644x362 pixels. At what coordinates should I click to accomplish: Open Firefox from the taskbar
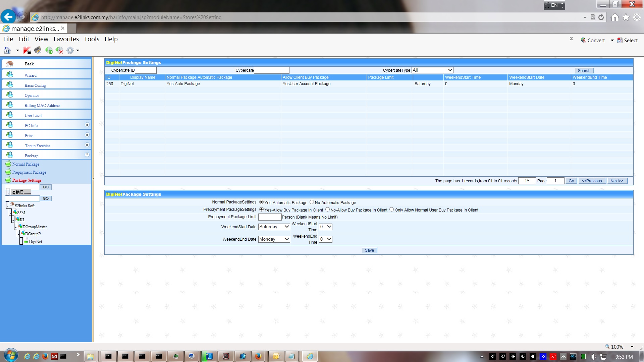tap(258, 356)
